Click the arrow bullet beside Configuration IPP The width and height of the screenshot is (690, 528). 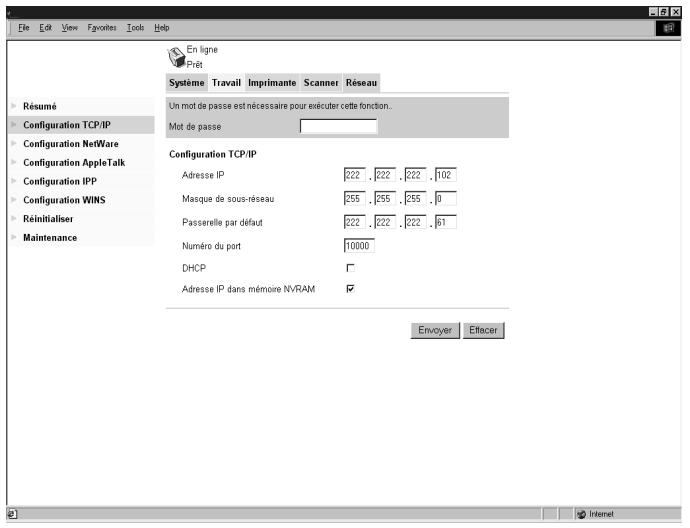(x=14, y=181)
